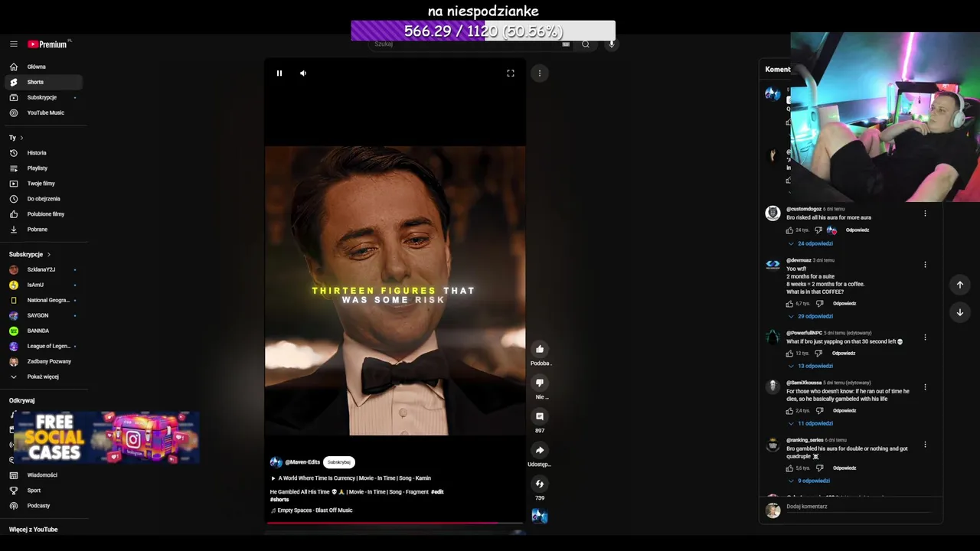Open comments button showing 897
The height and width of the screenshot is (551, 980).
pos(540,416)
